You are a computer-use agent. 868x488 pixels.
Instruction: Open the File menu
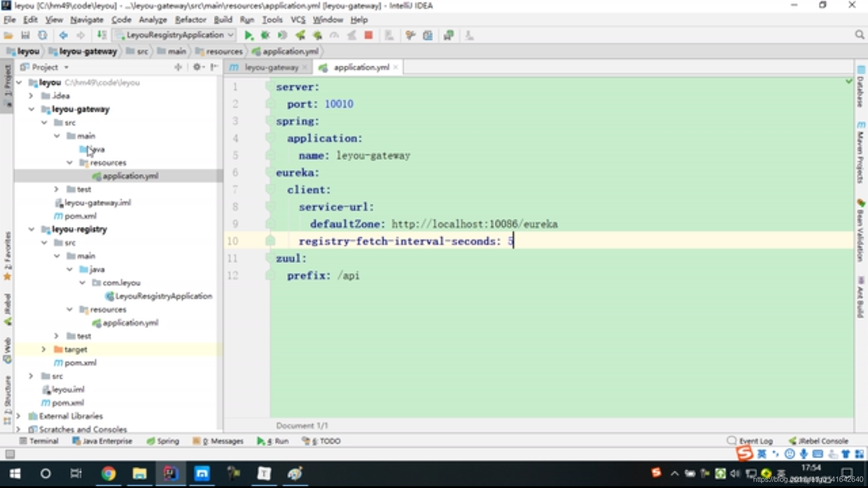tap(9, 20)
